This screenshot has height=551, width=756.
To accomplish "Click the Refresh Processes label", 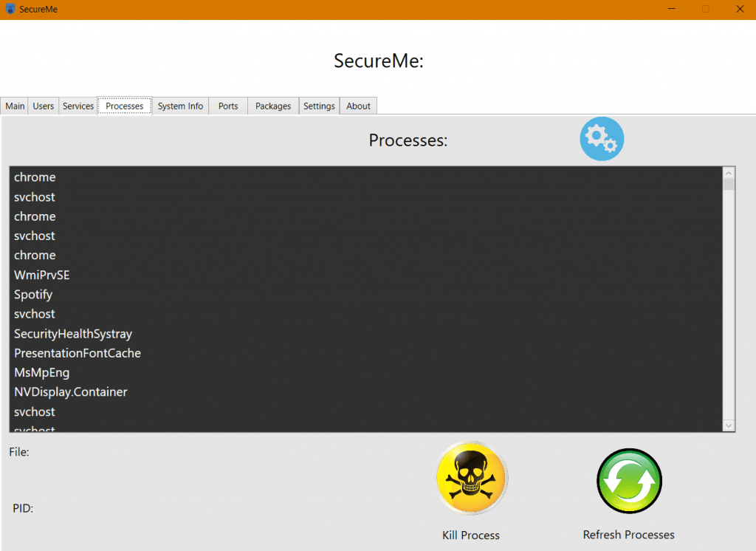I will click(629, 535).
